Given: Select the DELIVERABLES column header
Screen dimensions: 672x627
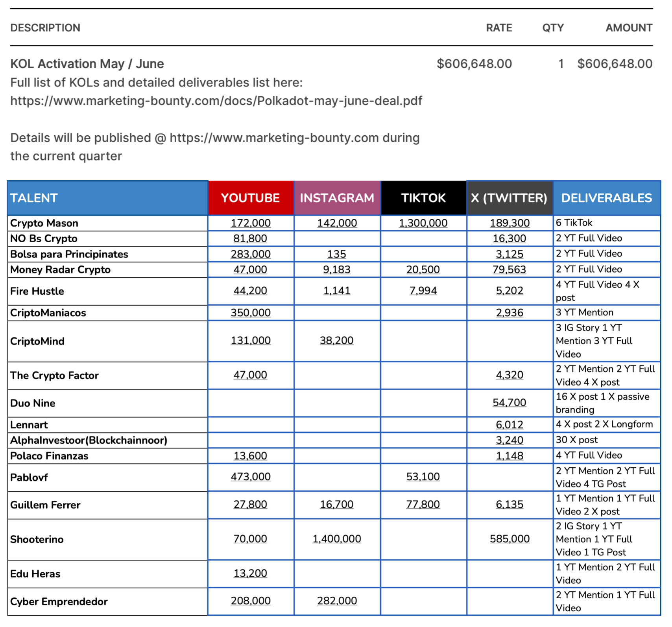Looking at the screenshot, I should pos(606,198).
